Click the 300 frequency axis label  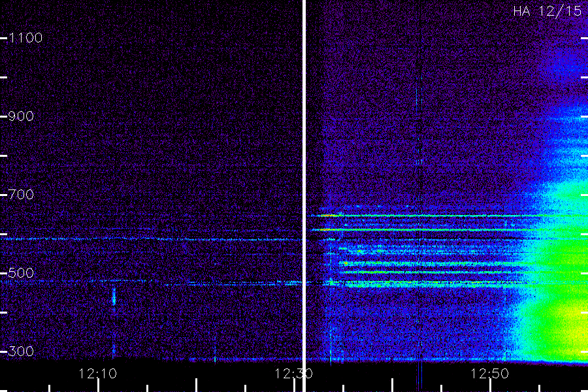[x=21, y=351]
